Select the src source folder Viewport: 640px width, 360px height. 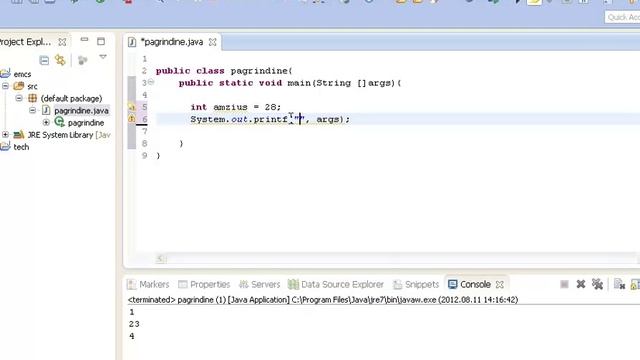pyautogui.click(x=32, y=87)
